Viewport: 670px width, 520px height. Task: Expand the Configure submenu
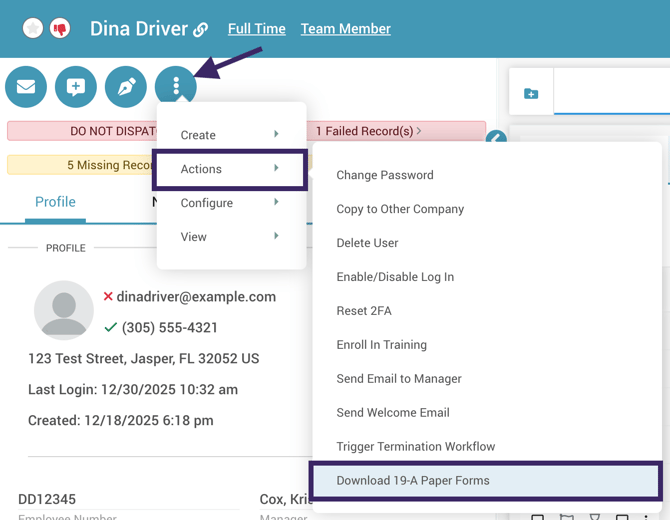(230, 203)
